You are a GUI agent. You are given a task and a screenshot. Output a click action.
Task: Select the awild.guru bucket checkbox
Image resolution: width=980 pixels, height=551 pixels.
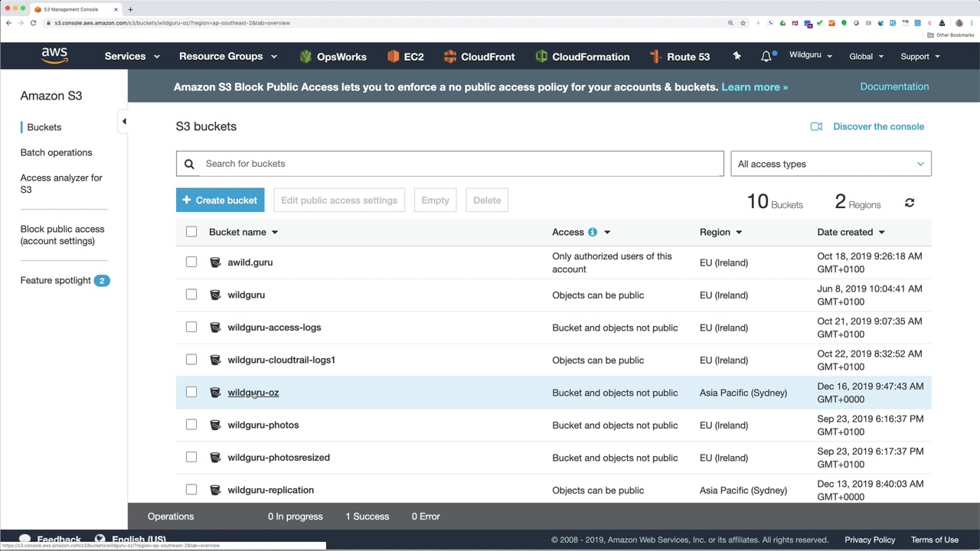click(x=191, y=262)
